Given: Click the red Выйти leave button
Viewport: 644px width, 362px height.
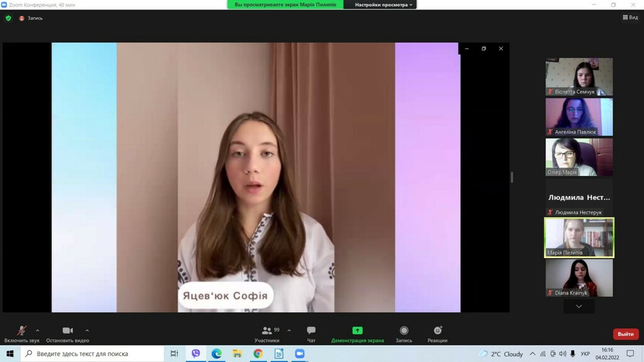Looking at the screenshot, I should click(x=625, y=334).
